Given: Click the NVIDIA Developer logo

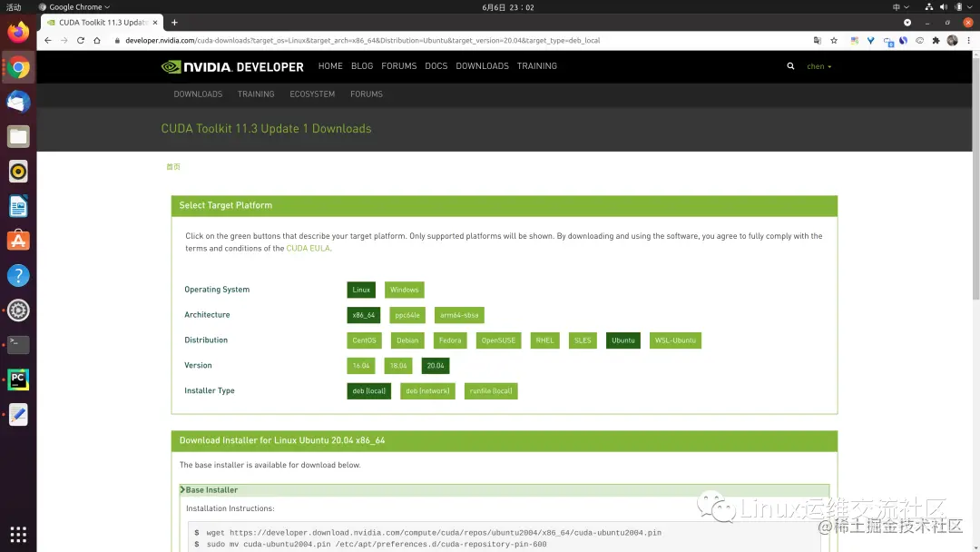Looking at the screenshot, I should 232,66.
